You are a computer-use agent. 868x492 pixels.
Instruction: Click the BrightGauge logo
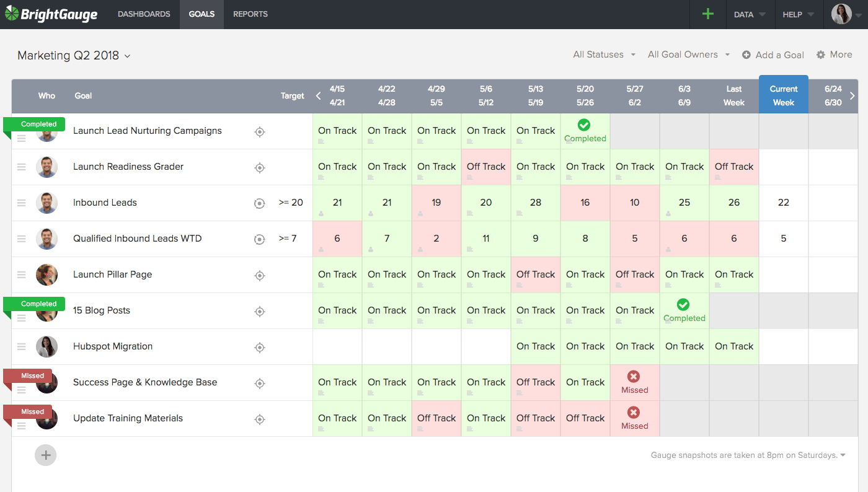pyautogui.click(x=51, y=14)
